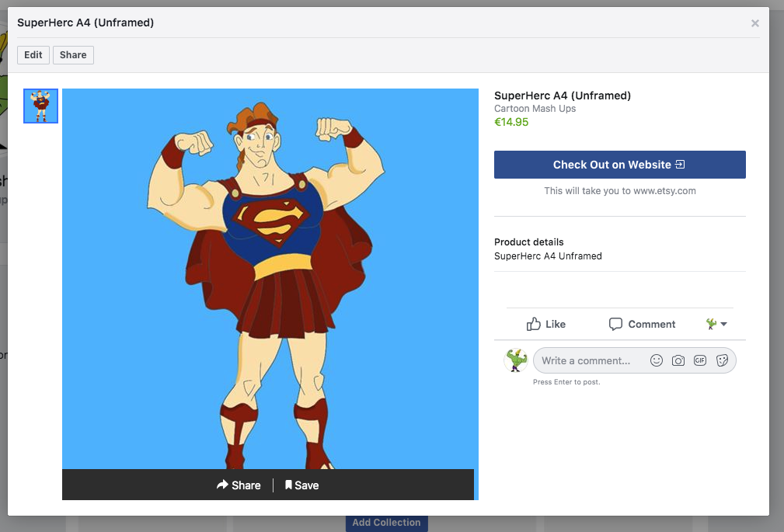
Task: Share the image from the photo overlay bar
Action: coord(239,485)
